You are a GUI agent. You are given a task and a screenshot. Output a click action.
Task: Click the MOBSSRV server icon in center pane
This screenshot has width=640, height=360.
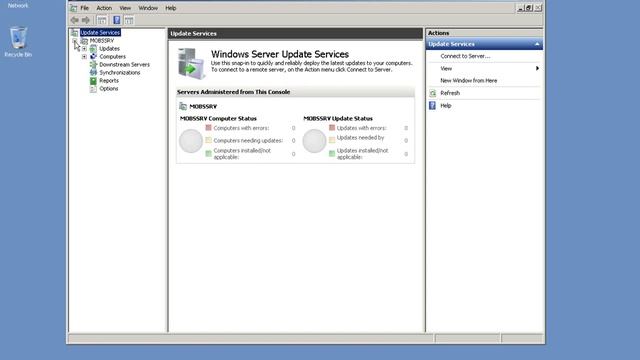(x=183, y=107)
